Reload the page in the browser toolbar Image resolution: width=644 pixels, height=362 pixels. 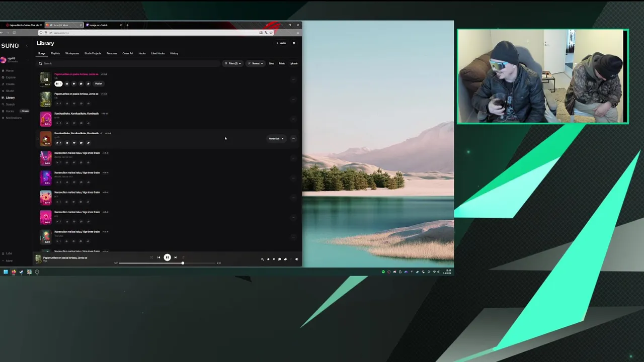click(x=14, y=33)
